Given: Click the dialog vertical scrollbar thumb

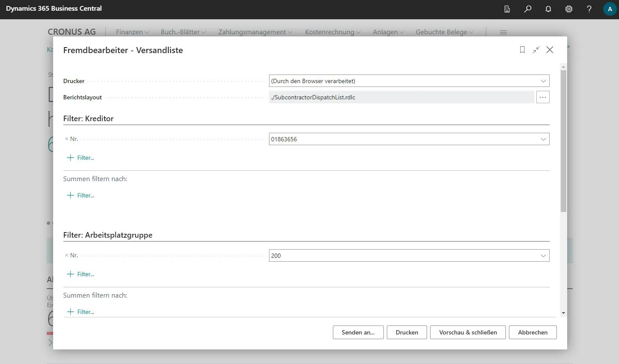Looking at the screenshot, I should pos(563,141).
